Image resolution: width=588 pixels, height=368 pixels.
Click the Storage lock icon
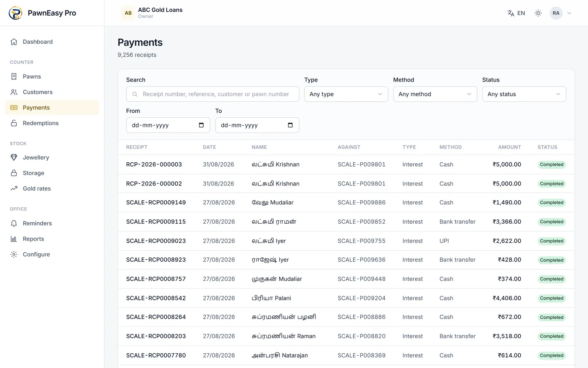pos(14,173)
